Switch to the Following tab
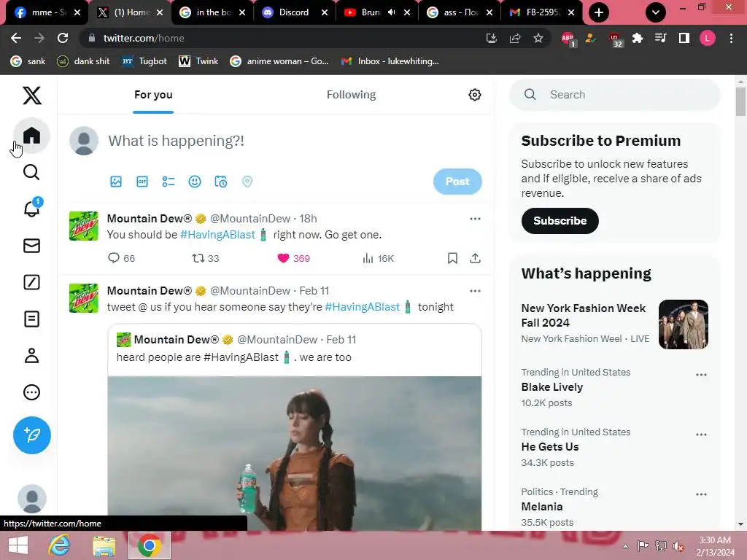The height and width of the screenshot is (560, 747). (x=351, y=95)
